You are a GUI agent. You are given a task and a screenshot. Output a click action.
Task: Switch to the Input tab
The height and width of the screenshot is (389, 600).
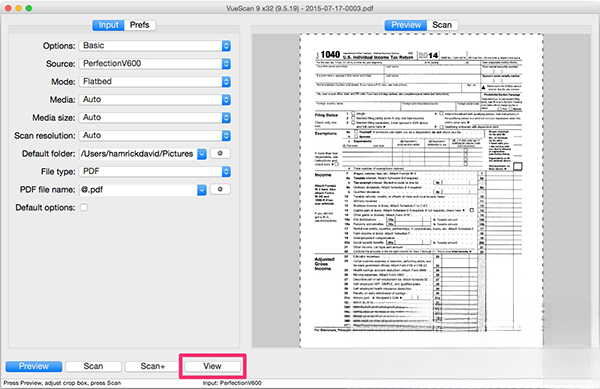[x=108, y=25]
